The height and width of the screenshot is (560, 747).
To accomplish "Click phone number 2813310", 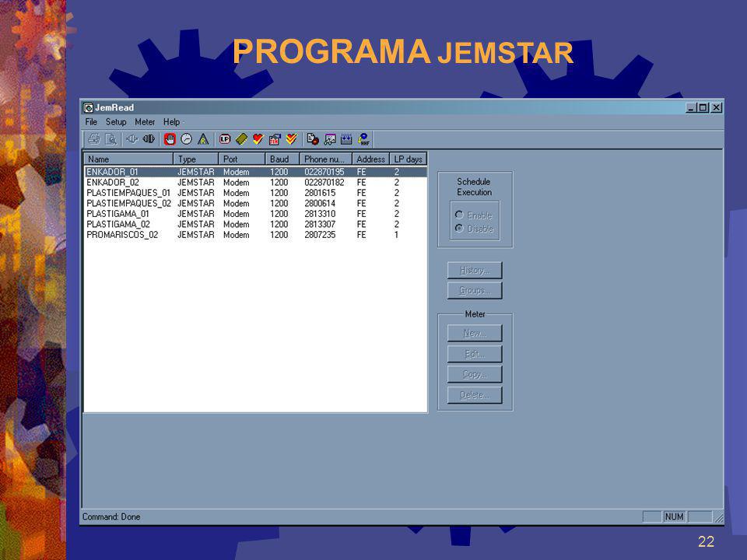I will click(320, 214).
